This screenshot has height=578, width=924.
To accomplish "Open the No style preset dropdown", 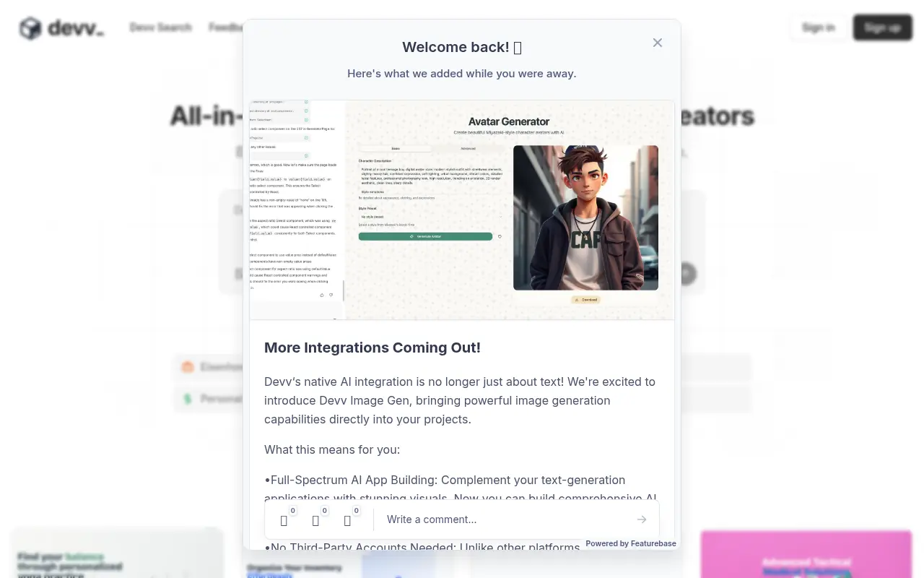I will (x=430, y=217).
